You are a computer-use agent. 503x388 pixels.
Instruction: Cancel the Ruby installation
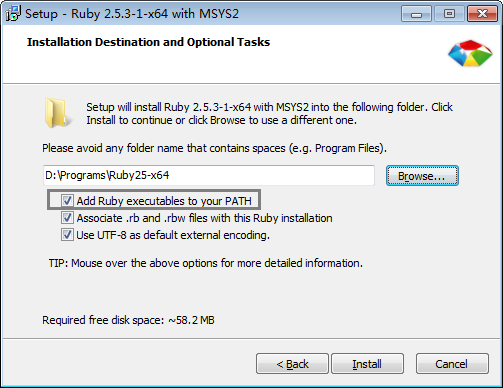[x=452, y=364]
